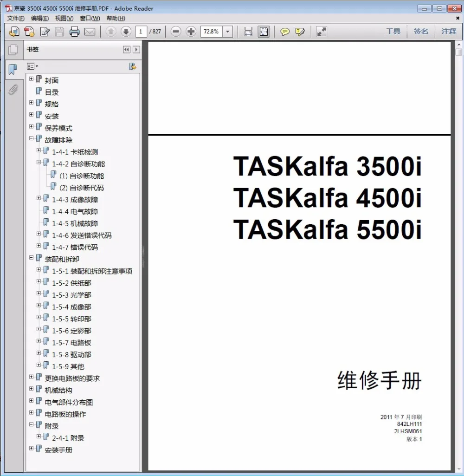Collapse the 附录 bookmark

31,424
